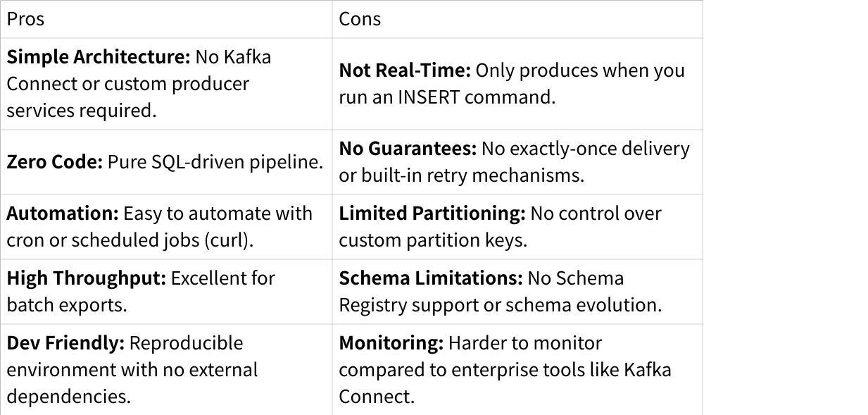Click the bold Dev Friendly label
868x415 pixels.
tap(65, 343)
